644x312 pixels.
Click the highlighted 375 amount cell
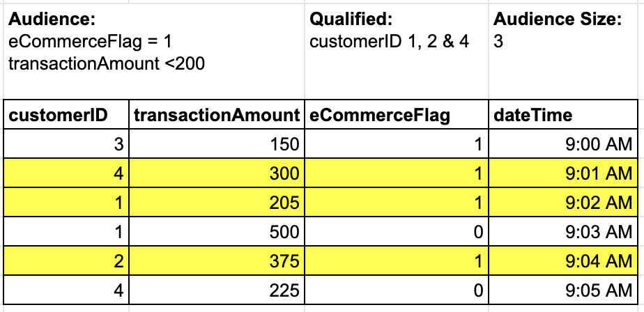218,260
